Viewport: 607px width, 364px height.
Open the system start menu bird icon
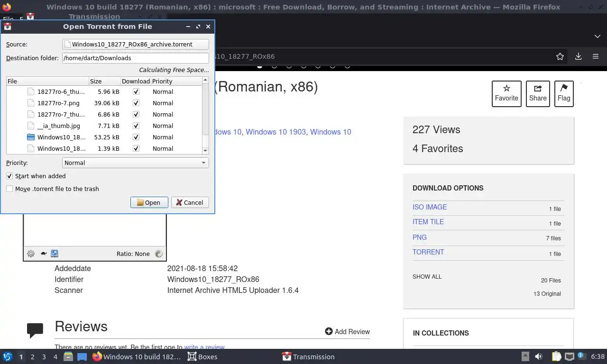click(x=8, y=356)
